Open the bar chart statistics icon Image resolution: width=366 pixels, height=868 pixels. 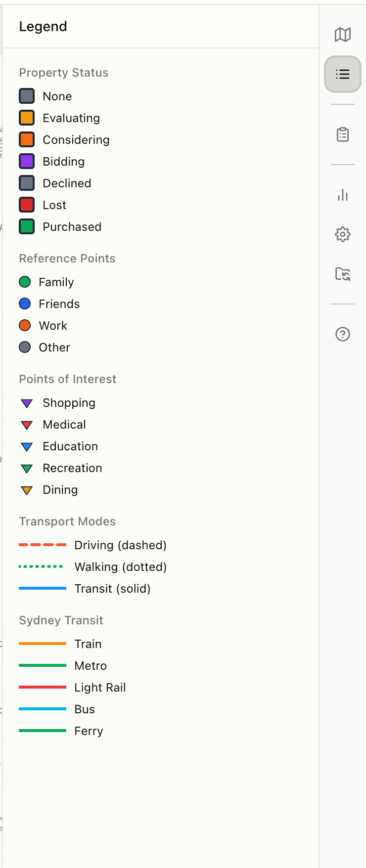pos(343,195)
